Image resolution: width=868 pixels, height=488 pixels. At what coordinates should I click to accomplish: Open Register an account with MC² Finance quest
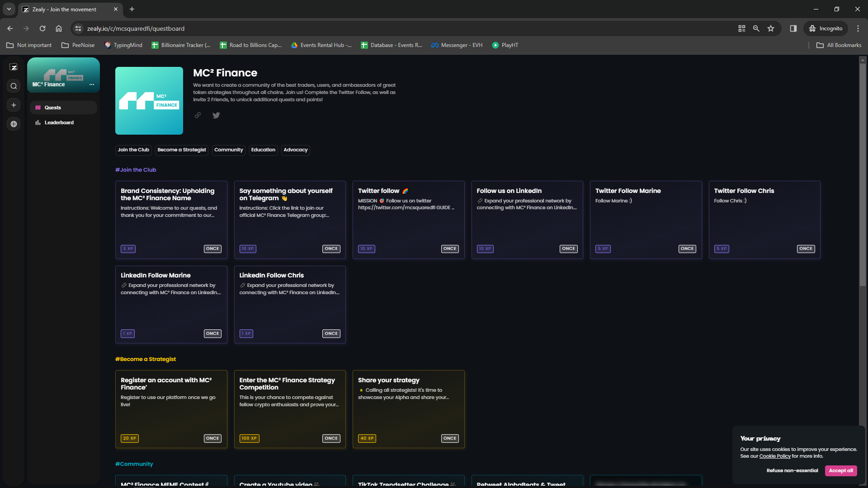tap(171, 409)
